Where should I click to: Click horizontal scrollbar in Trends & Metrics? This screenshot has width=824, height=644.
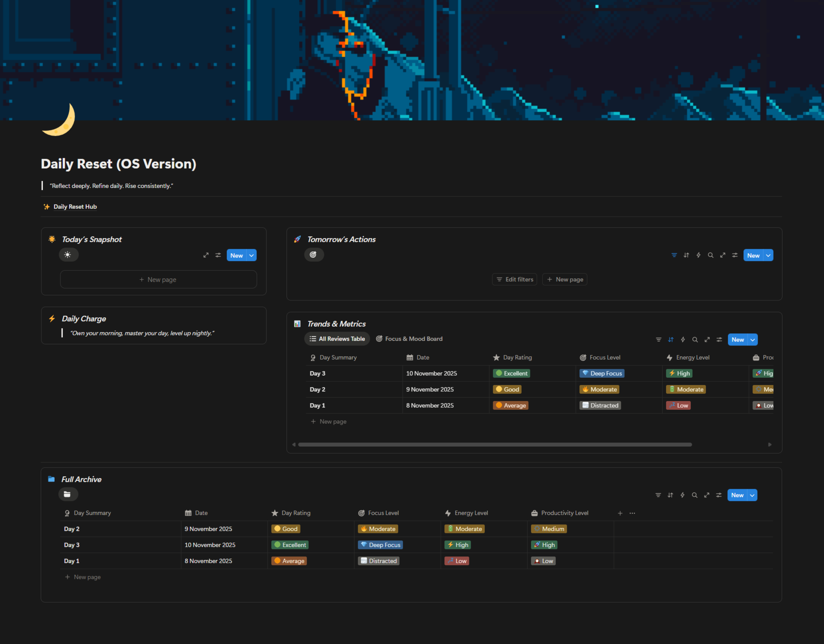495,445
